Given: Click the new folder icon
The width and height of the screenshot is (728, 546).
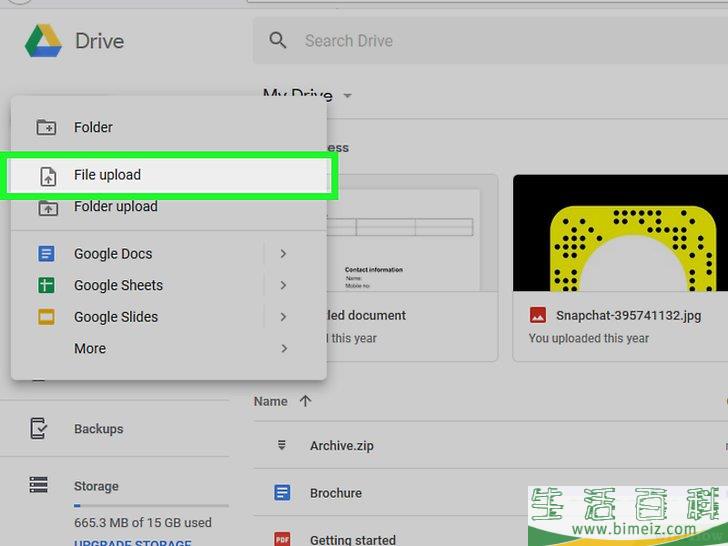Looking at the screenshot, I should [x=46, y=127].
